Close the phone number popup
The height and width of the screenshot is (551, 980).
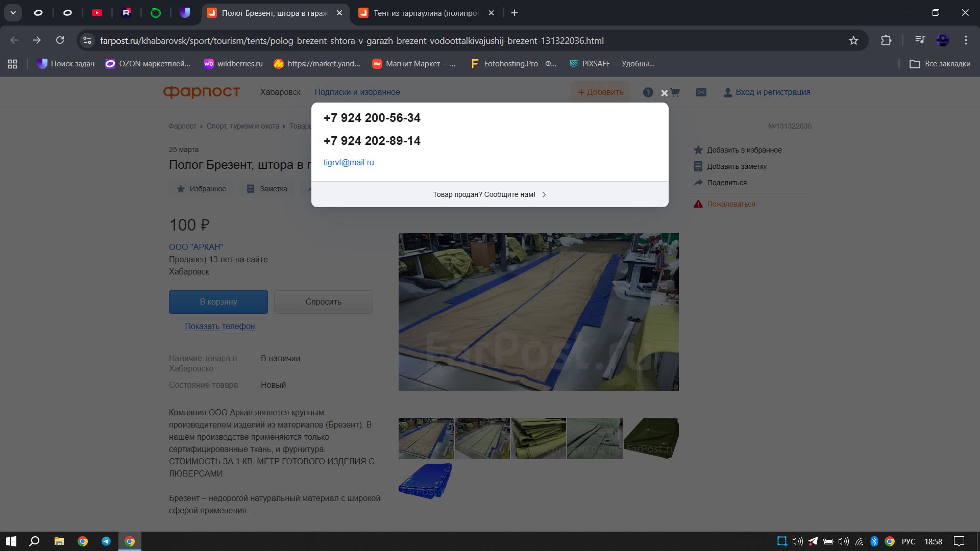click(664, 93)
